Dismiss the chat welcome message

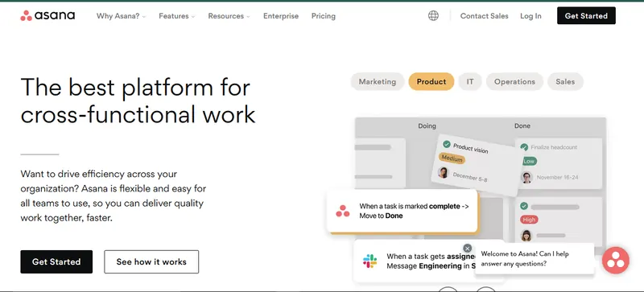coord(468,248)
